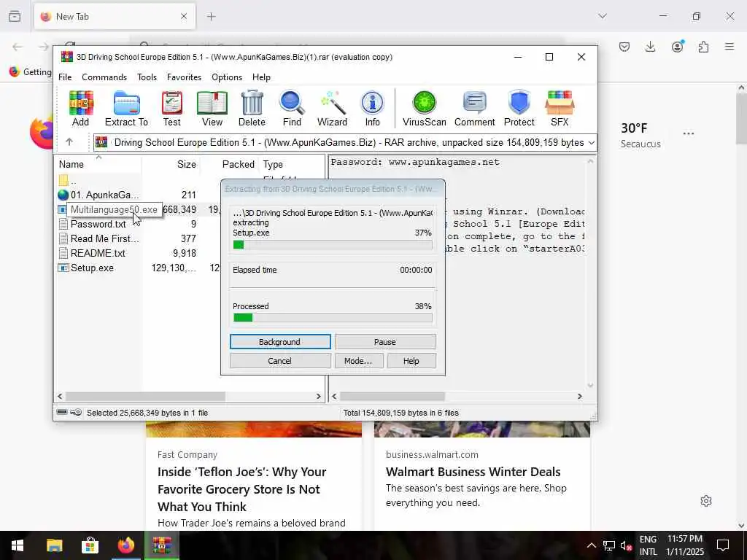Click the Setup.exe file progress bar

click(333, 245)
